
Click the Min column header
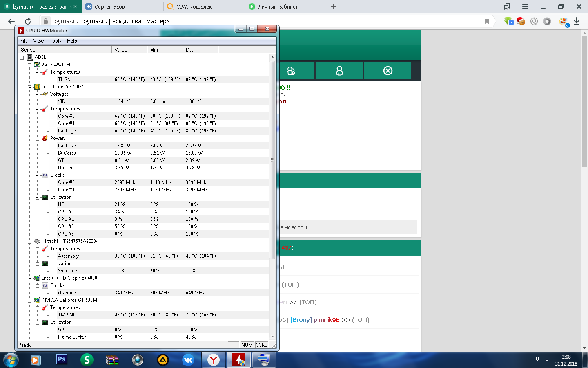165,50
